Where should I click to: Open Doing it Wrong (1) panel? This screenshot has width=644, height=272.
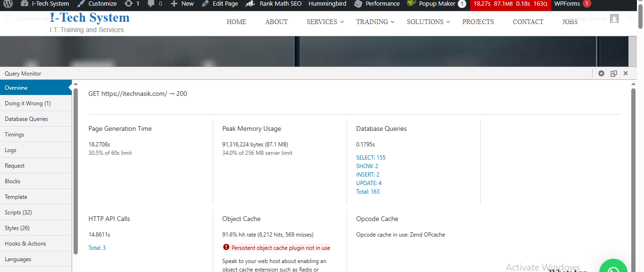tap(36, 103)
